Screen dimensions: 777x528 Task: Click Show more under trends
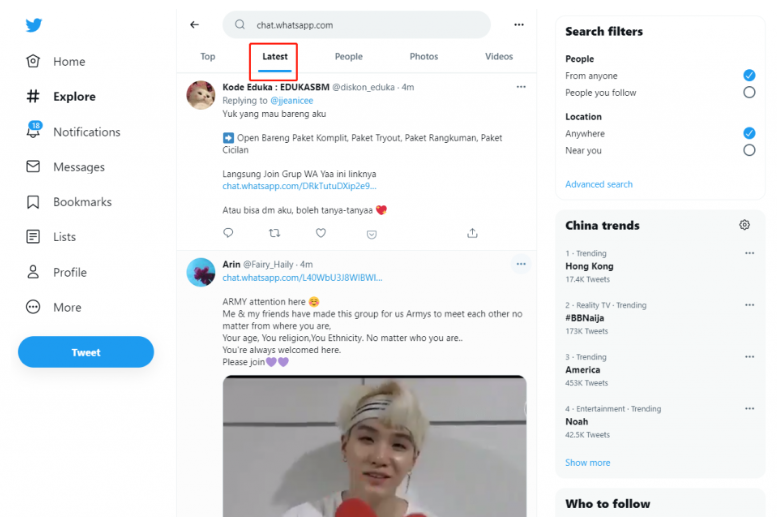tap(588, 463)
